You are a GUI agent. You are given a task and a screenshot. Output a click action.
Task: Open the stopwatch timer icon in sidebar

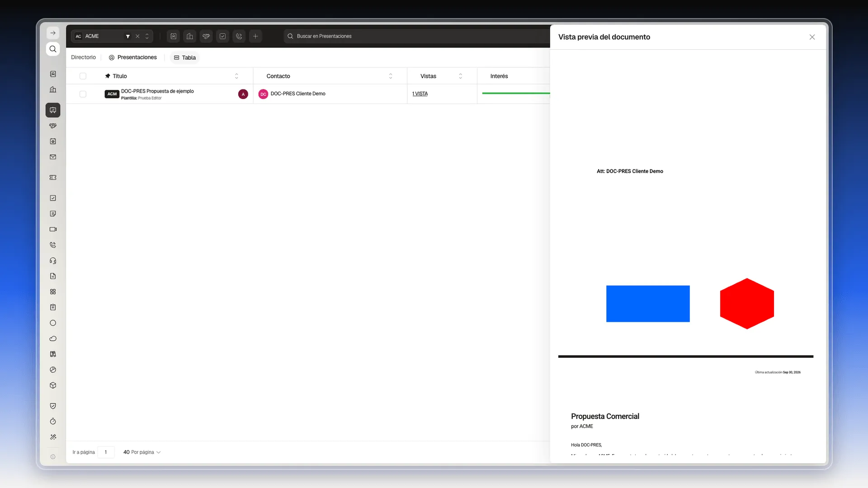(x=53, y=422)
